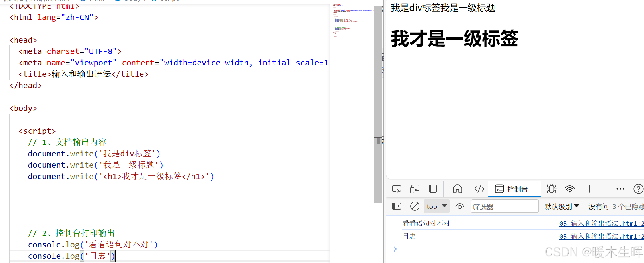
Task: Click the comment 2、控制台打印输出
Action: tap(71, 233)
